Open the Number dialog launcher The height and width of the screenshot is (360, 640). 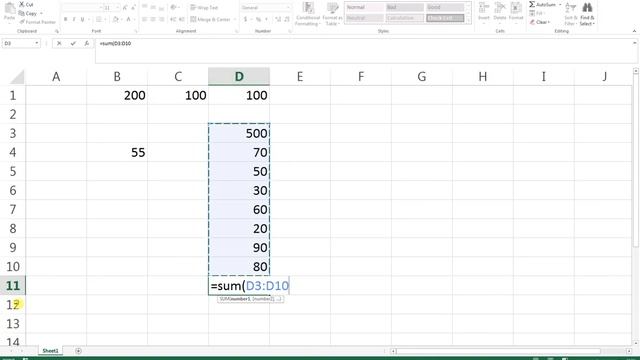point(289,31)
